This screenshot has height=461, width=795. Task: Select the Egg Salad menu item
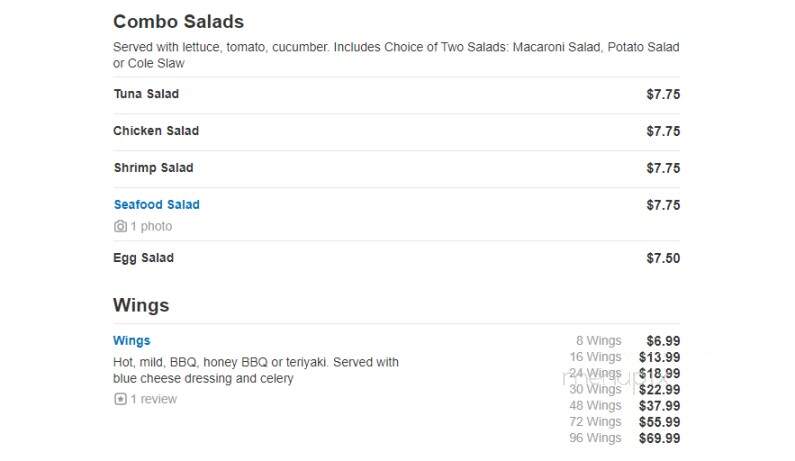click(396, 258)
